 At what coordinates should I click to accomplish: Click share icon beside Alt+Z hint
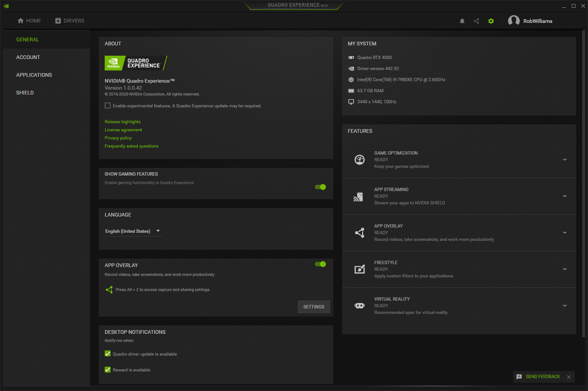pos(109,290)
